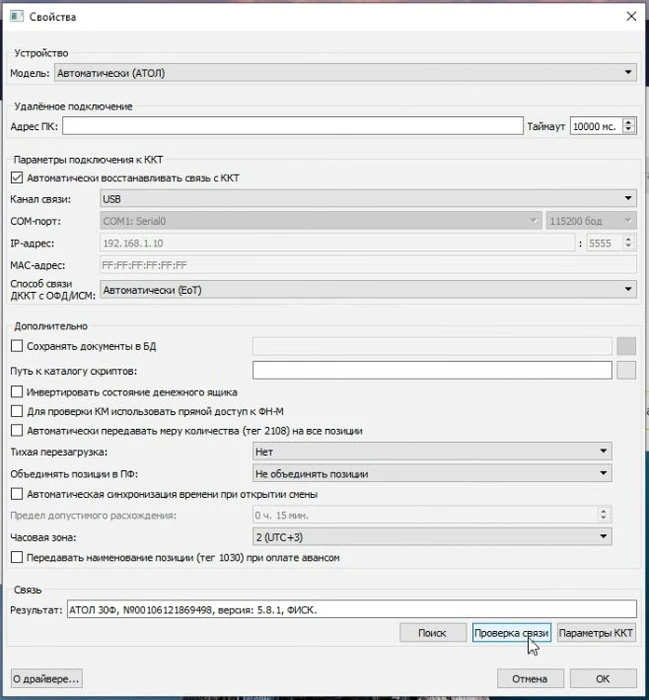Viewport: 649px width, 700px height.
Task: Decrease timeout value with down arrow
Action: click(628, 131)
